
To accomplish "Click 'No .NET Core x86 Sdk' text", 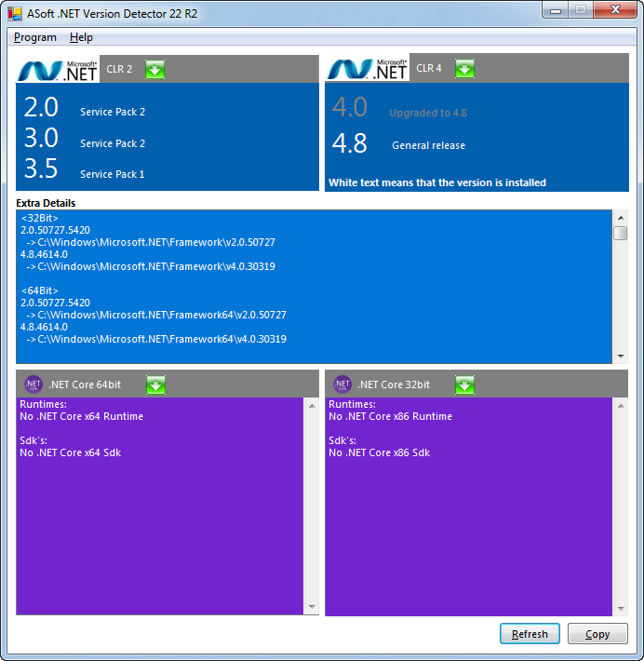I will (380, 452).
